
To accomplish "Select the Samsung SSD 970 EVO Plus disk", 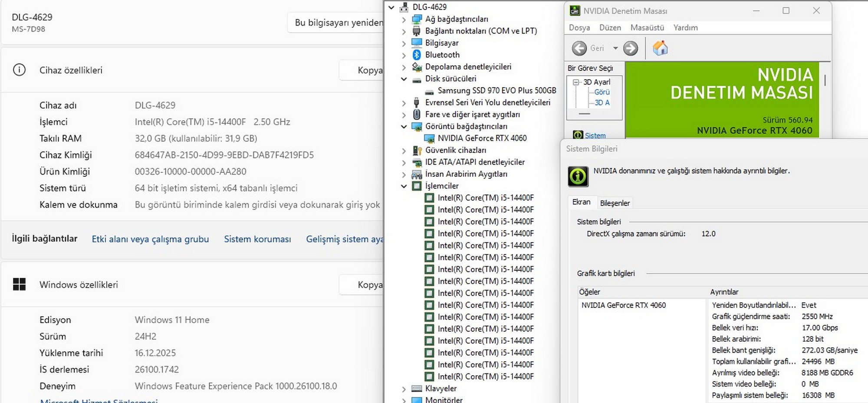I will point(496,90).
